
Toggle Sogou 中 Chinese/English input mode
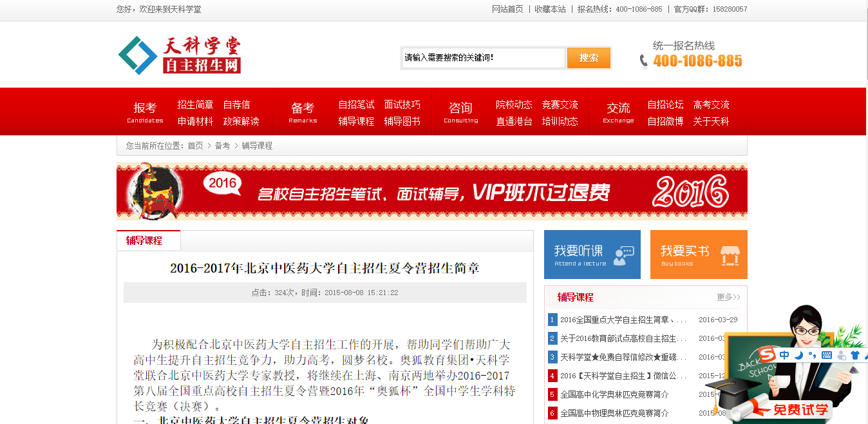[x=784, y=355]
